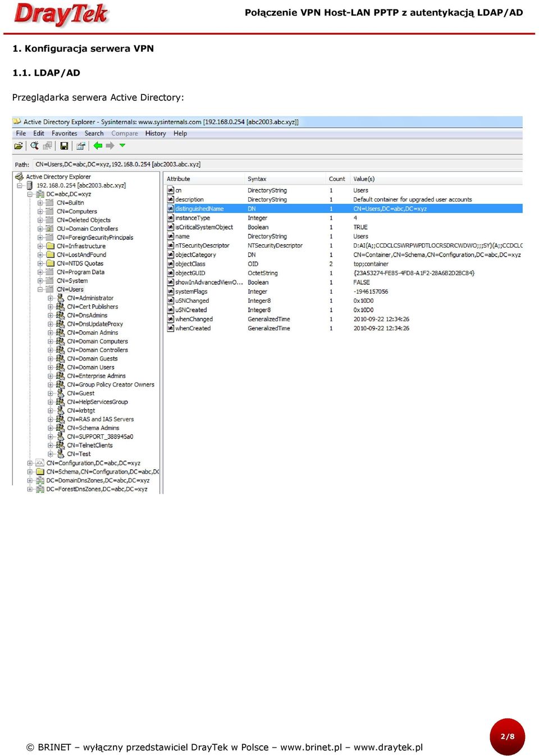Viewport: 539px width, 756px height.
Task: Click in the Path input field
Action: [277, 165]
